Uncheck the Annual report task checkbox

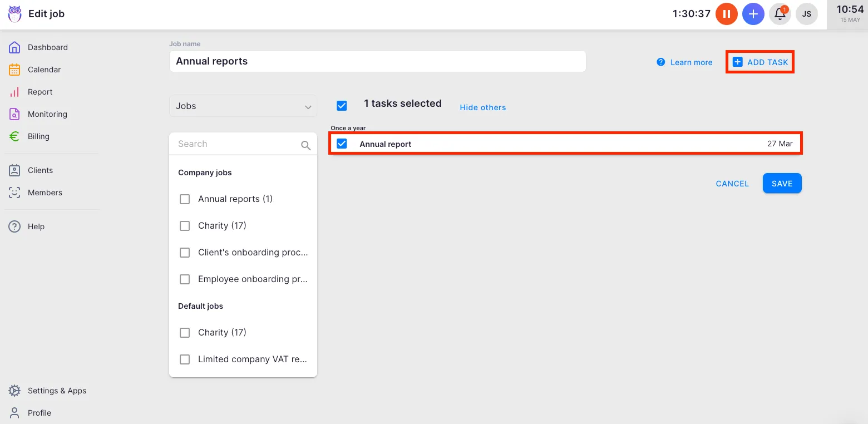[x=342, y=144]
